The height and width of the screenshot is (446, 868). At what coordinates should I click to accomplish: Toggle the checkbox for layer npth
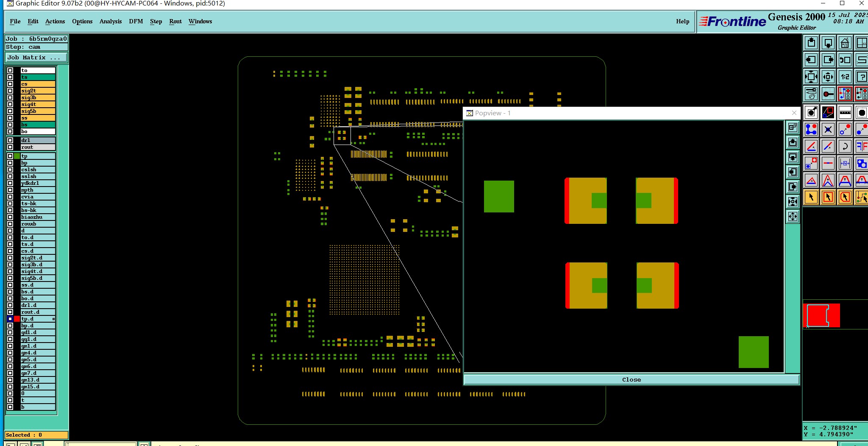pos(10,190)
